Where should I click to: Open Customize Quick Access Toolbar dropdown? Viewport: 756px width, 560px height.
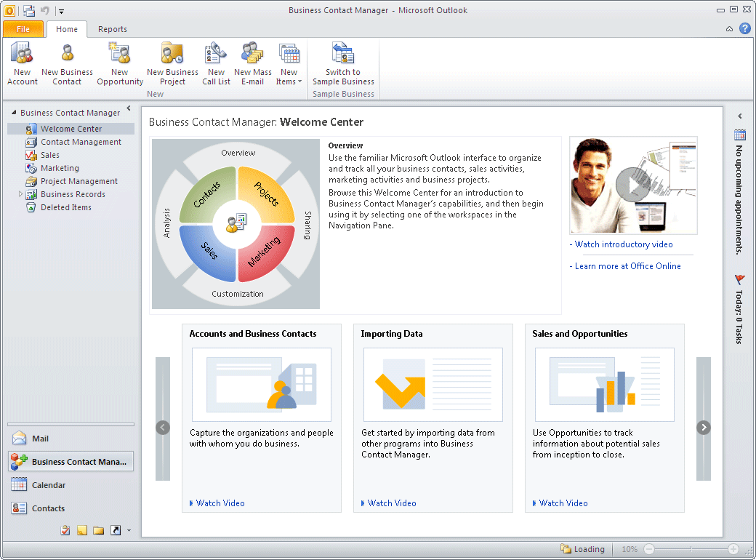tap(61, 11)
